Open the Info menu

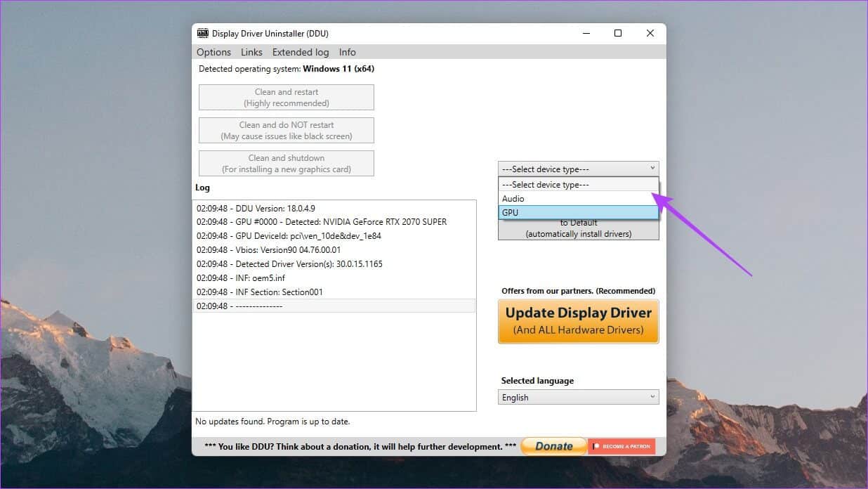tap(347, 52)
